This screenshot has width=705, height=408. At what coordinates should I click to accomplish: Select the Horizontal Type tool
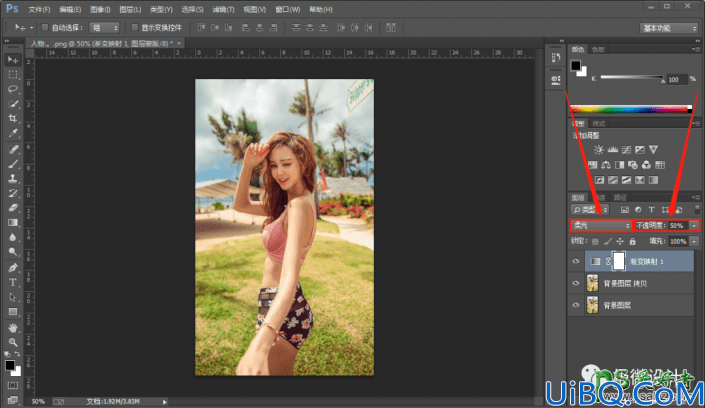[13, 282]
